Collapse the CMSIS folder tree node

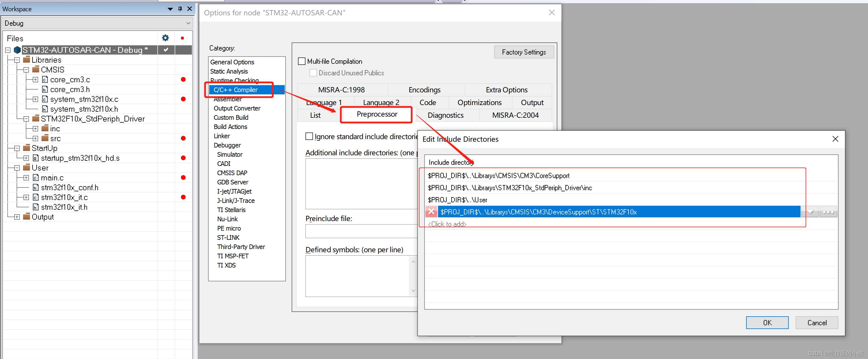pos(26,70)
